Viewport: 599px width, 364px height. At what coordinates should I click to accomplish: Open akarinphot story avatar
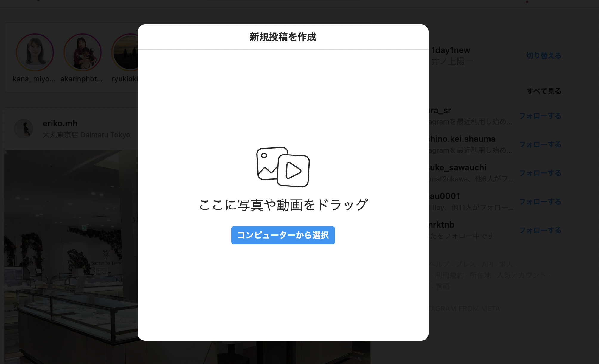[83, 53]
